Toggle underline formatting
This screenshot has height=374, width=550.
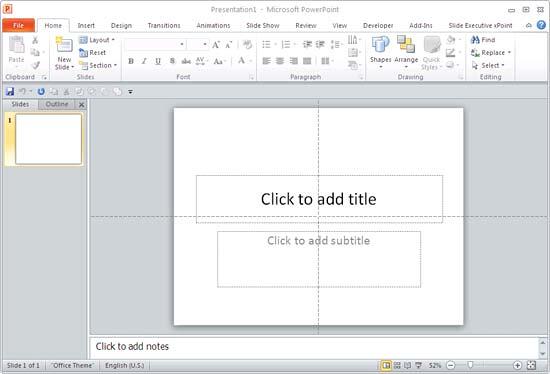pos(158,61)
